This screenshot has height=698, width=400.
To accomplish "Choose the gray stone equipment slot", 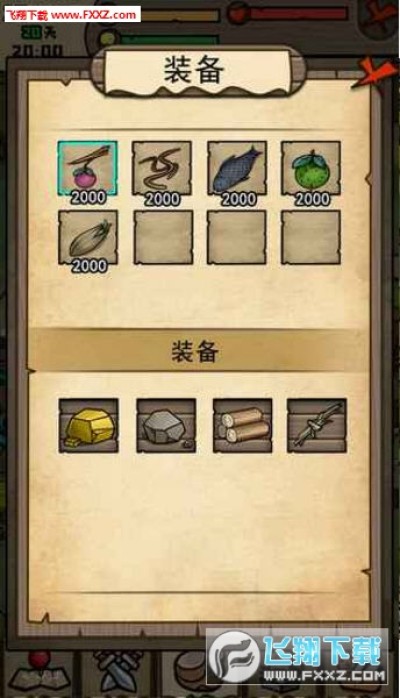I will (166, 426).
